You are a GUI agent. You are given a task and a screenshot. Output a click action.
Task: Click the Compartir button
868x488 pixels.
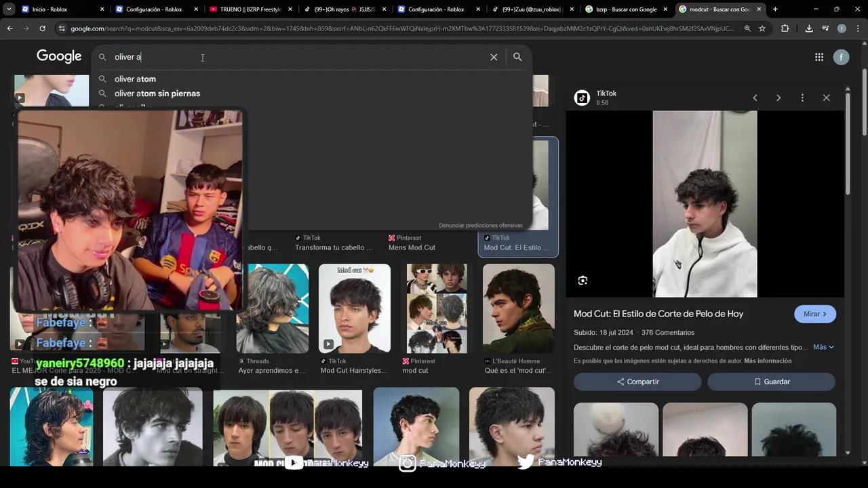(637, 382)
